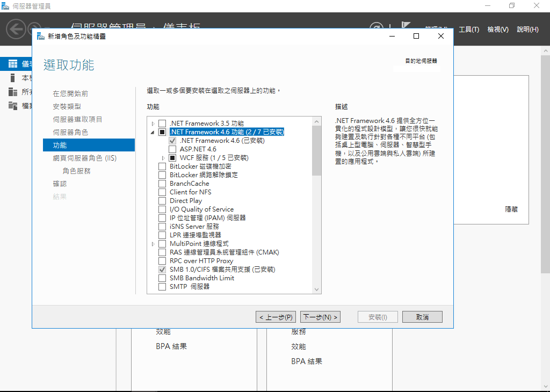Select the file services icon in sidebar
Screen dimensions: 550x392
pos(13,106)
